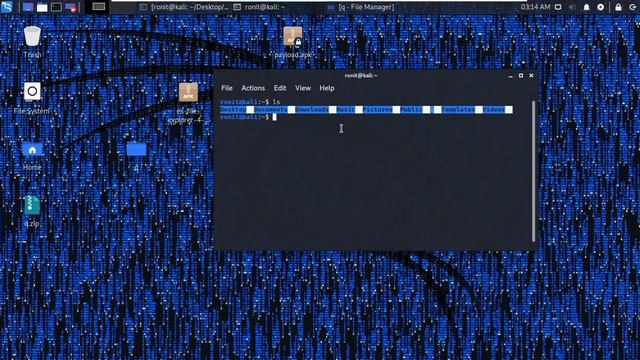The image size is (640, 360).
Task: Select the File System desktop icon
Action: (x=32, y=98)
